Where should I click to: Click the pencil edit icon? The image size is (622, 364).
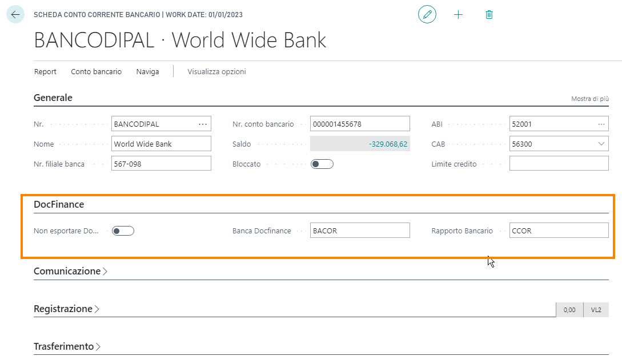[x=427, y=14]
